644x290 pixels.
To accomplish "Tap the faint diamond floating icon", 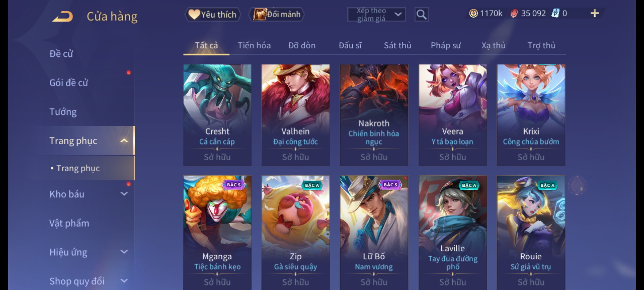I will click(x=577, y=186).
